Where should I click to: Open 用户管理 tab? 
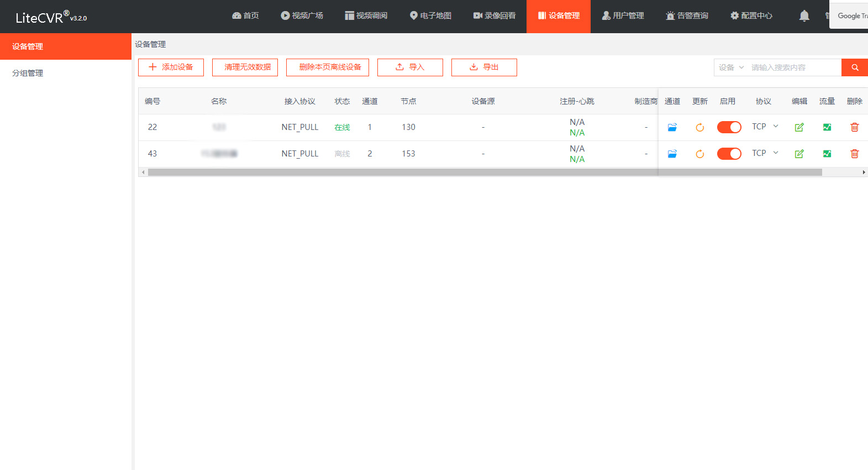(x=623, y=15)
